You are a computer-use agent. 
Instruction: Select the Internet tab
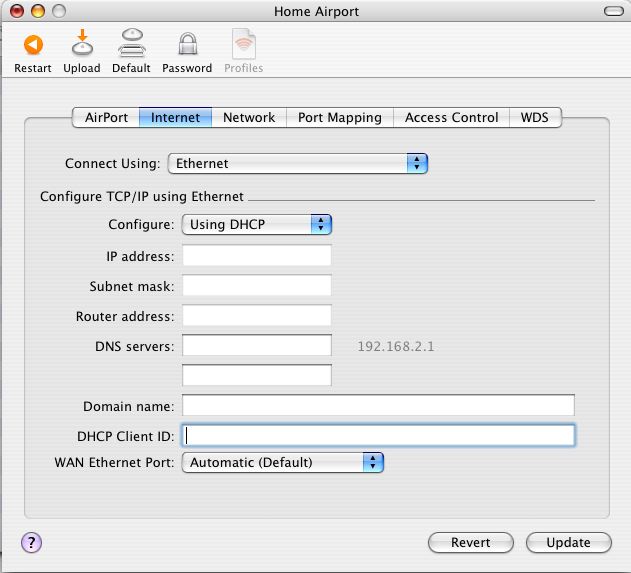[175, 117]
